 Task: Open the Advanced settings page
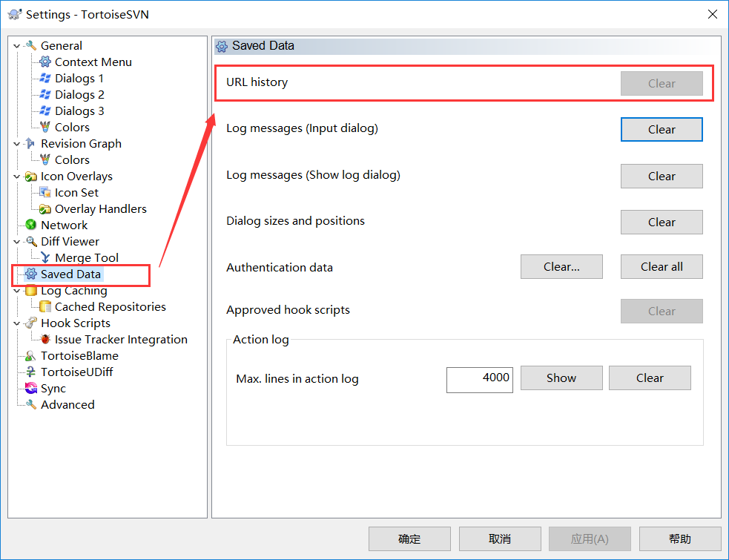[67, 405]
